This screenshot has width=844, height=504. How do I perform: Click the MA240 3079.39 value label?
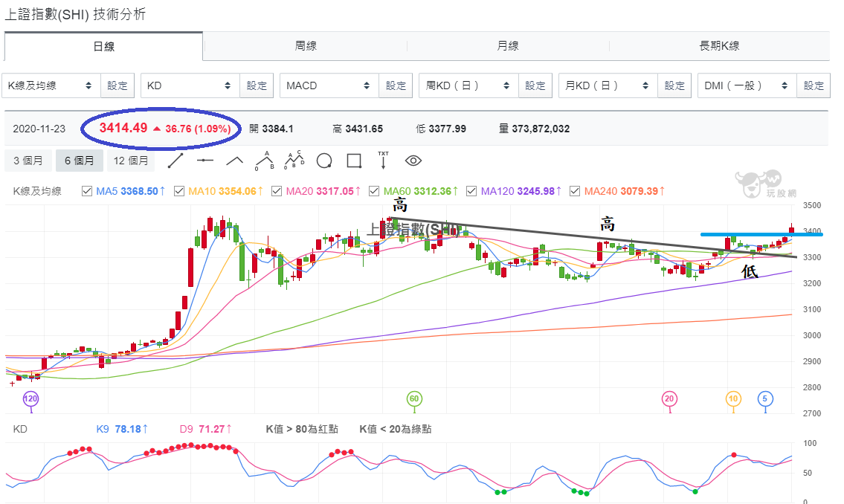pyautogui.click(x=625, y=191)
